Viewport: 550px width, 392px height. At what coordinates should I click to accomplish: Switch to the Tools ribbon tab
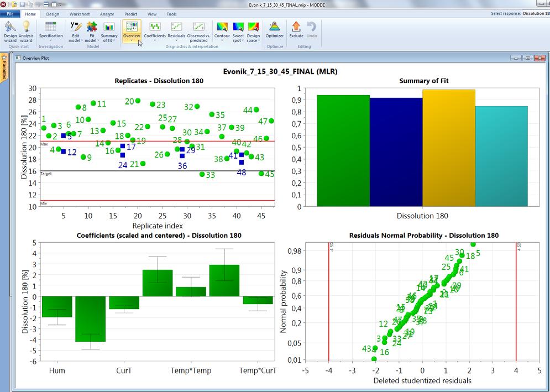pos(171,14)
